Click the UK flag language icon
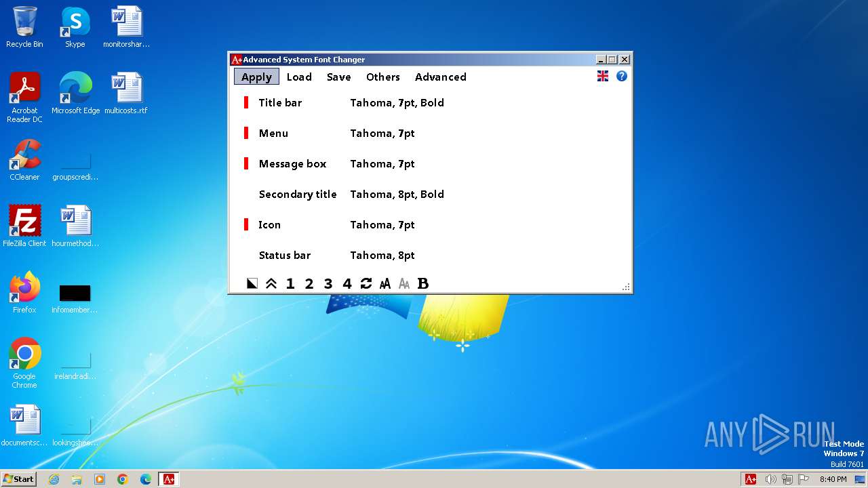This screenshot has height=488, width=868. coord(603,76)
